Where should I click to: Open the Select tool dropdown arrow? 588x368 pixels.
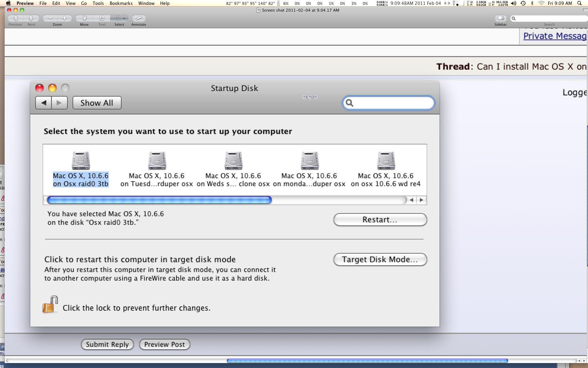124,18
